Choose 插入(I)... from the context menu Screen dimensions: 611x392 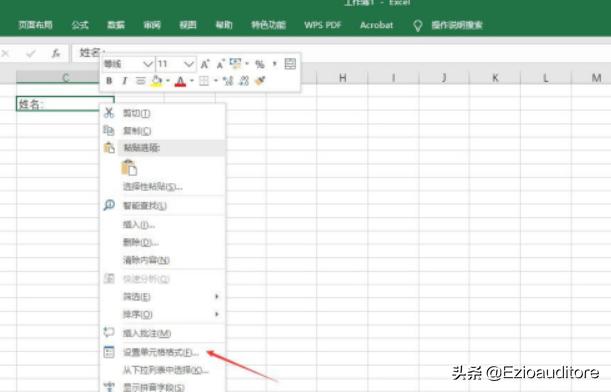tap(163, 224)
